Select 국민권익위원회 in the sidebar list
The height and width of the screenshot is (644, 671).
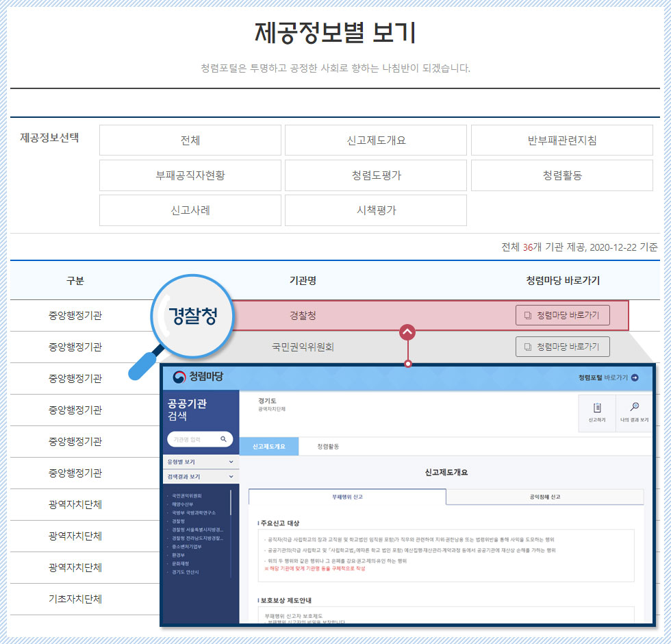(186, 495)
